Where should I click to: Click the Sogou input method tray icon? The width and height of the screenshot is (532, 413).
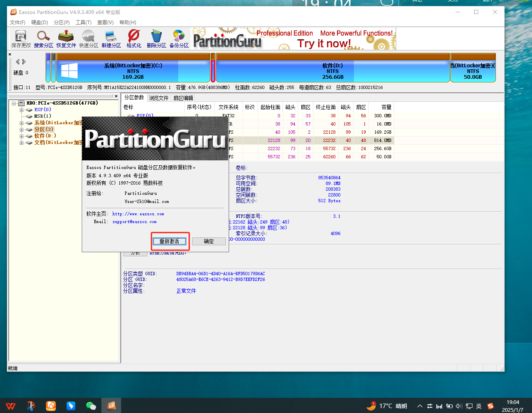pyautogui.click(x=490, y=406)
